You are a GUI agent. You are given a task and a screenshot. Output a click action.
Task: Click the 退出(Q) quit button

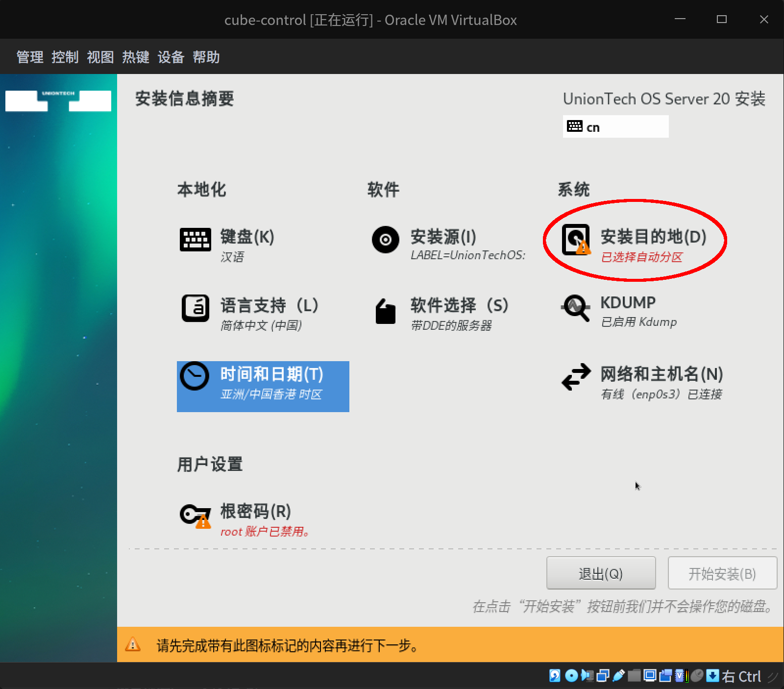coord(601,573)
